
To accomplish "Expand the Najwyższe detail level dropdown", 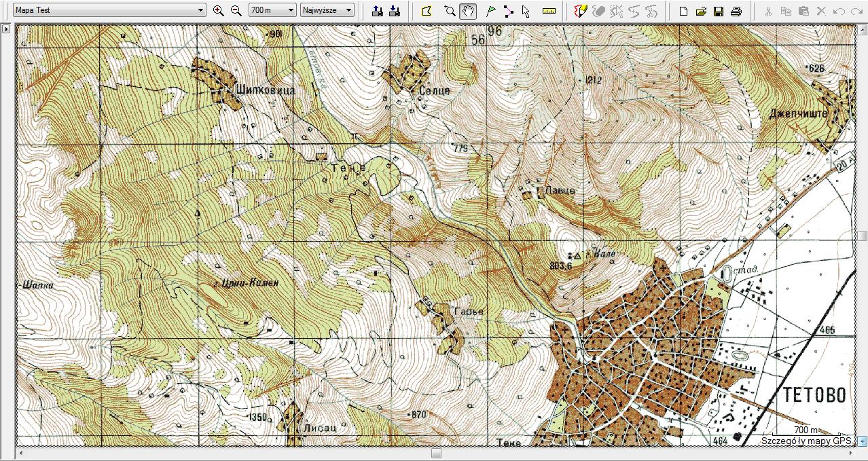I will coord(327,10).
